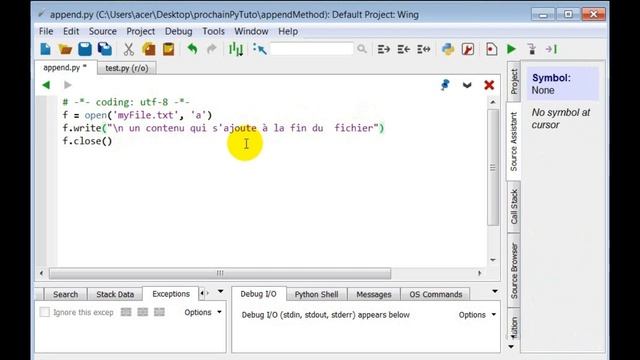Cut selection with the scissors icon
The height and width of the screenshot is (360, 640).
(129, 49)
